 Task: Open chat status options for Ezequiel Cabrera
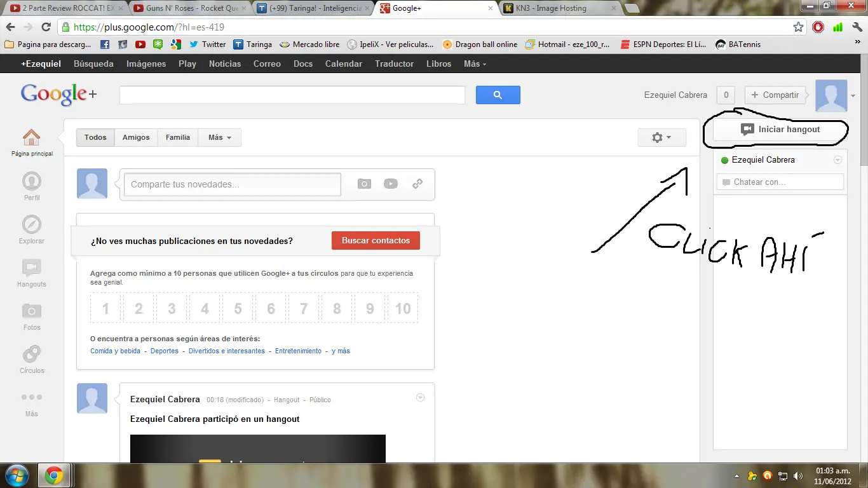click(x=837, y=160)
